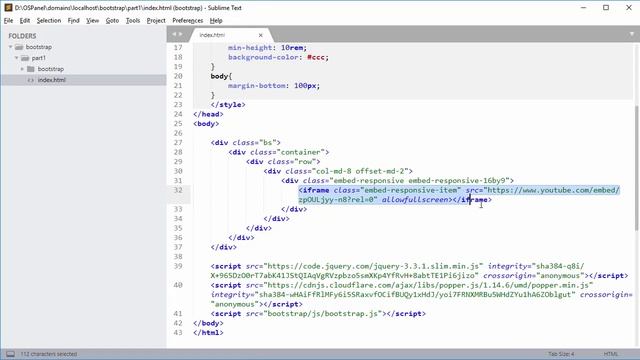Click the part1 folder icon
This screenshot has height=360, width=640.
point(25,58)
